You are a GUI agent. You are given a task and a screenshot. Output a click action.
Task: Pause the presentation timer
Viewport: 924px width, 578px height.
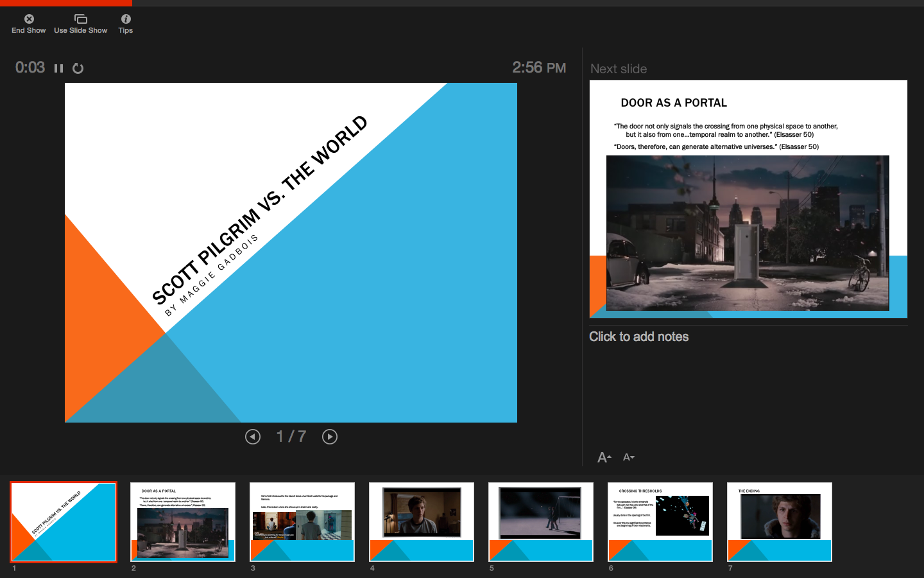pyautogui.click(x=59, y=68)
